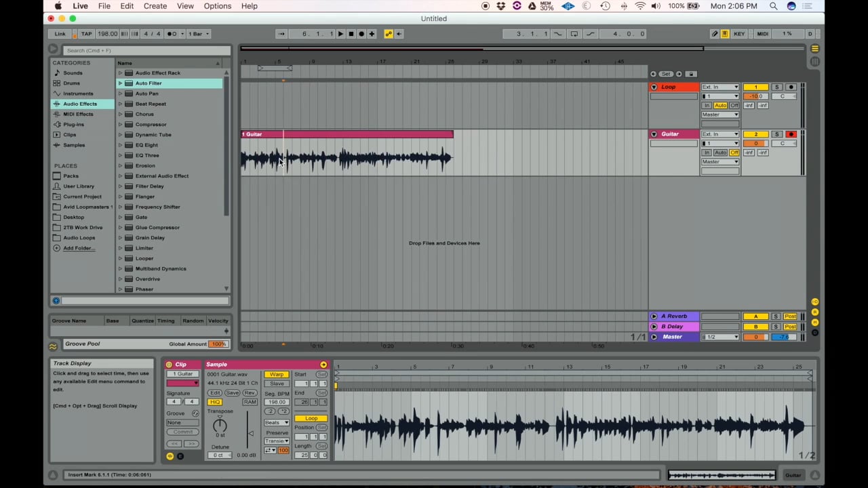Click the MIDI button in the top right
Viewport: 868px width, 488px height.
[x=762, y=33]
